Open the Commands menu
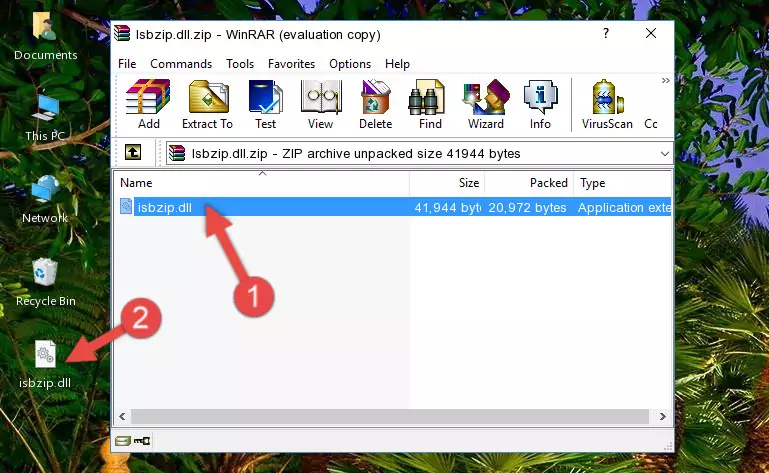Viewport: 769px width, 473px height. 181,64
